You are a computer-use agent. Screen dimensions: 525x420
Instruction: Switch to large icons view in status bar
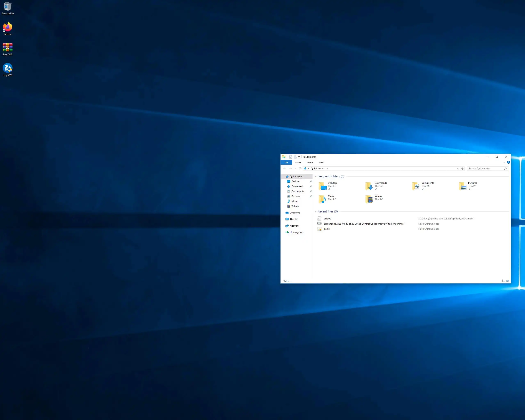click(x=508, y=281)
